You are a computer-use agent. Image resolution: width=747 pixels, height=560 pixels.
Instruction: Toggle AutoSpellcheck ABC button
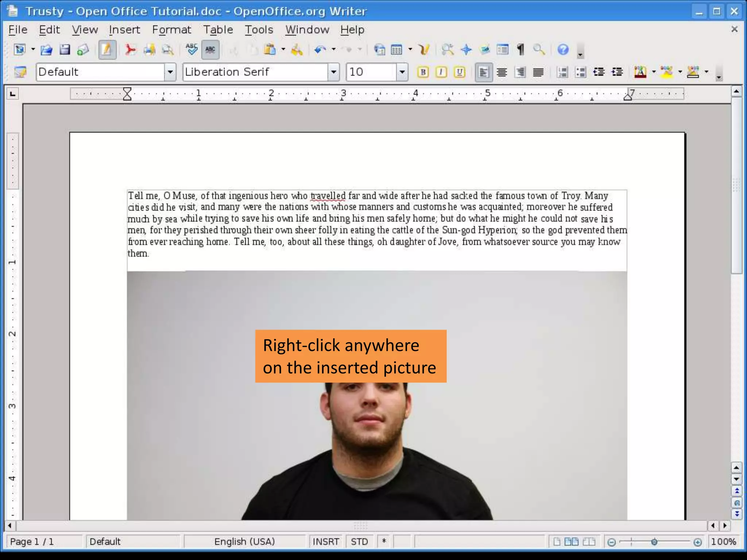[x=210, y=50]
